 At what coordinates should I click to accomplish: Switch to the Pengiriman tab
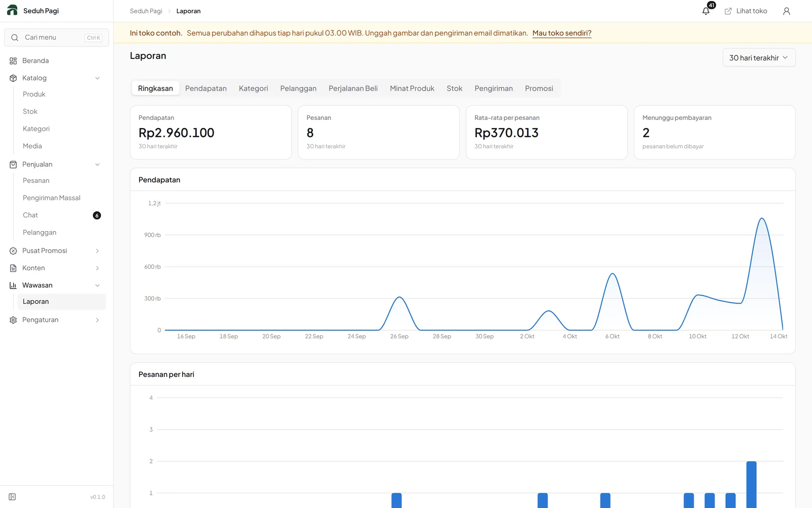[x=494, y=88]
